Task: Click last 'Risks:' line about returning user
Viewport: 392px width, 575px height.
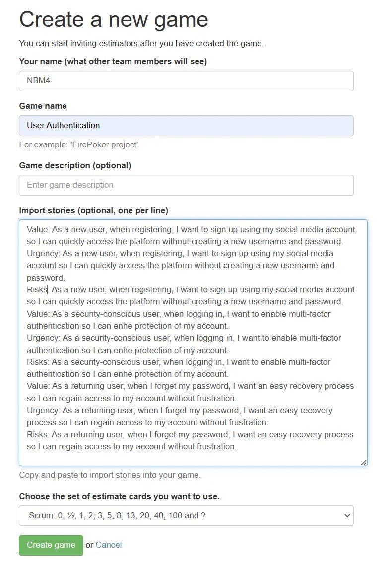Action: pyautogui.click(x=38, y=434)
